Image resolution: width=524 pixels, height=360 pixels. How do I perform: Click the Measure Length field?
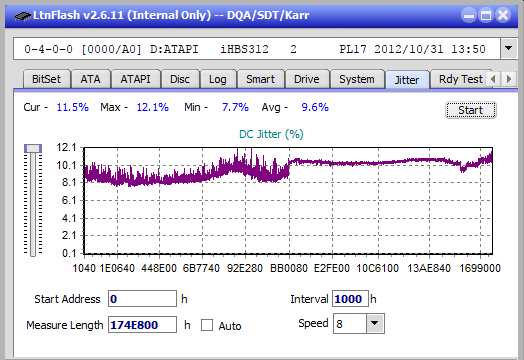[142, 325]
